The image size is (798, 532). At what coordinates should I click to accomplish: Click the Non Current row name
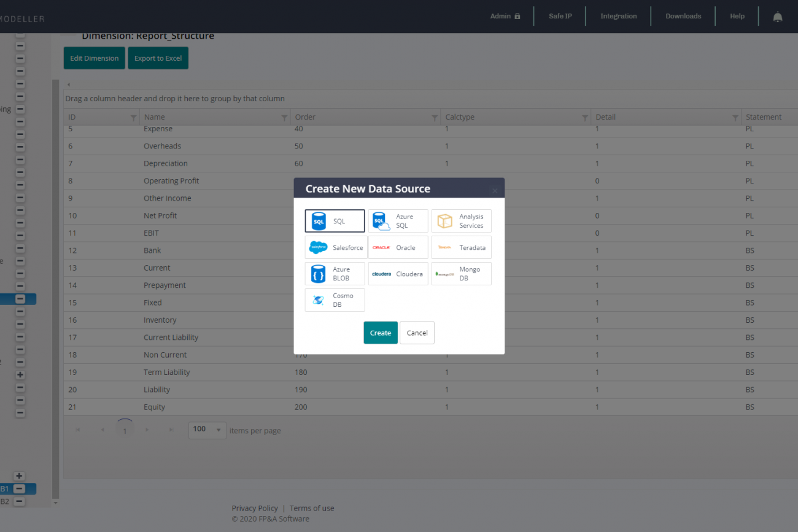[165, 355]
